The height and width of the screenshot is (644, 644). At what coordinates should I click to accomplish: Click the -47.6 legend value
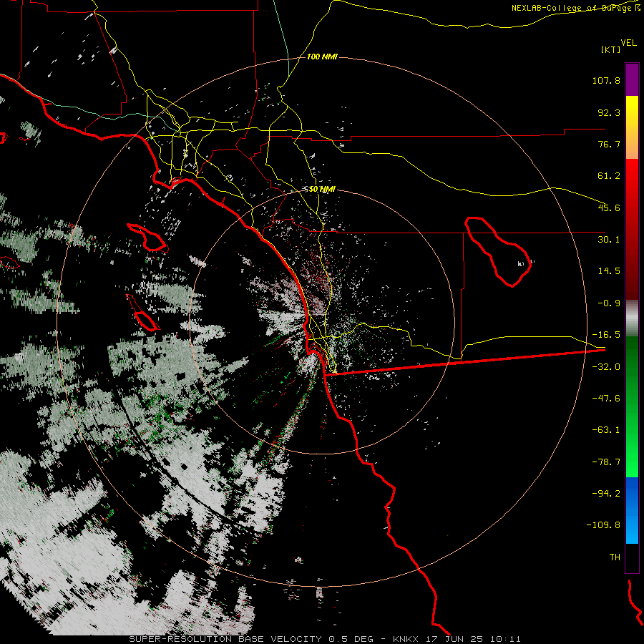pos(606,399)
